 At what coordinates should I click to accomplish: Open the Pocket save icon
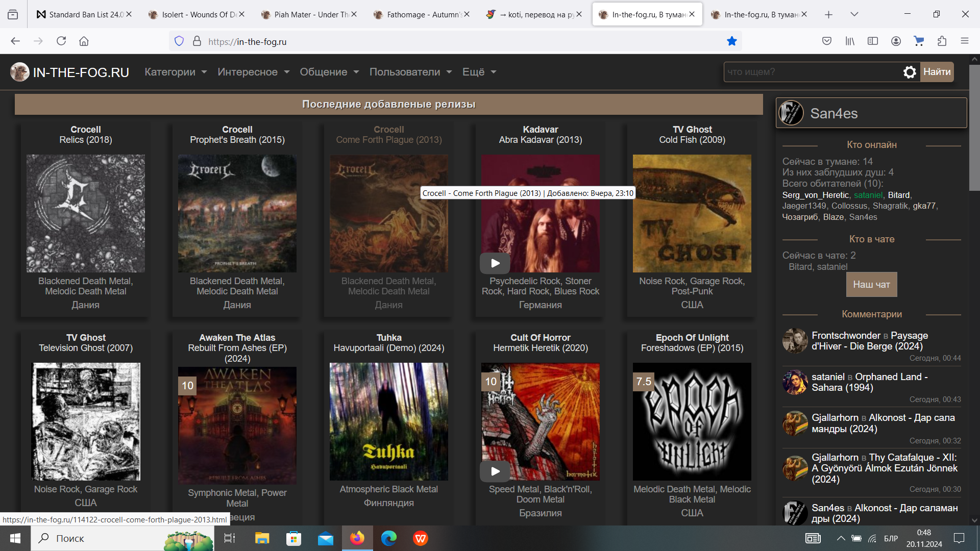click(x=827, y=41)
